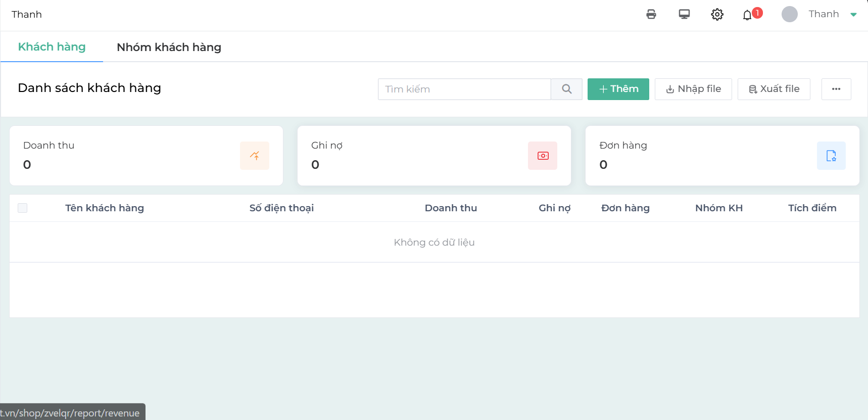
Task: Click the Doanh thu trend icon
Action: pos(255,156)
